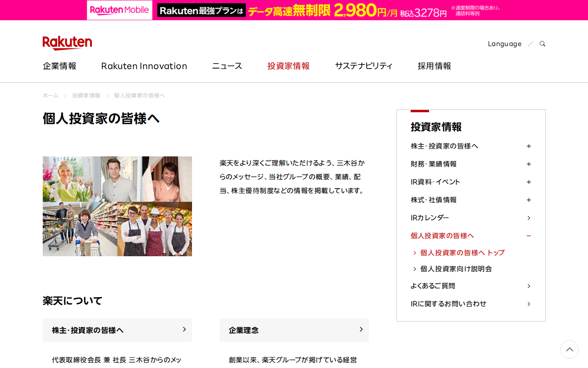Image resolution: width=588 pixels, height=368 pixels.
Task: Click 株主・投資家の皆様へ sidebar label text
Action: pyautogui.click(x=444, y=146)
